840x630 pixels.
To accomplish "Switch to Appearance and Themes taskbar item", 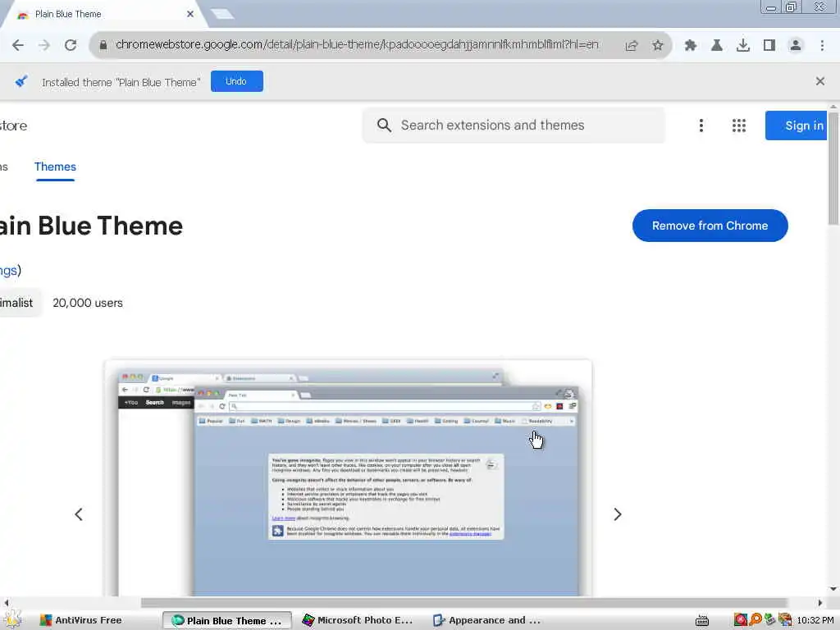I will click(486, 620).
